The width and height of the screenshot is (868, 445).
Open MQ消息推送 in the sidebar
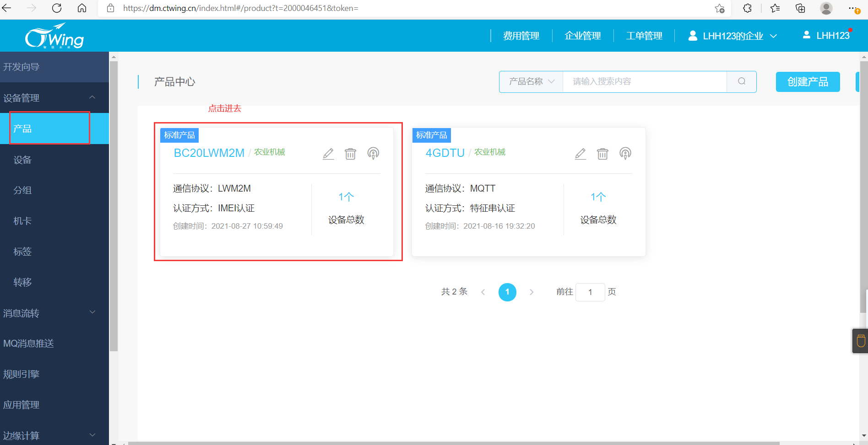54,343
